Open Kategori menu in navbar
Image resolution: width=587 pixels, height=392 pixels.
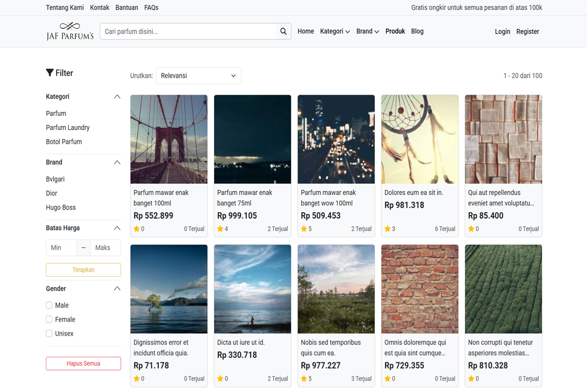(334, 31)
